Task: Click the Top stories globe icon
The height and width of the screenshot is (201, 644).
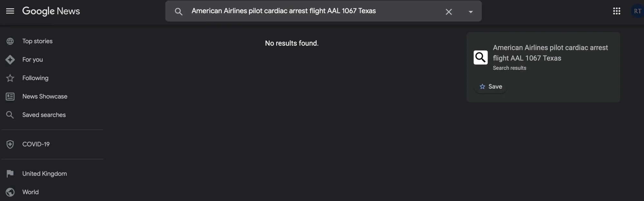Action: pos(10,41)
